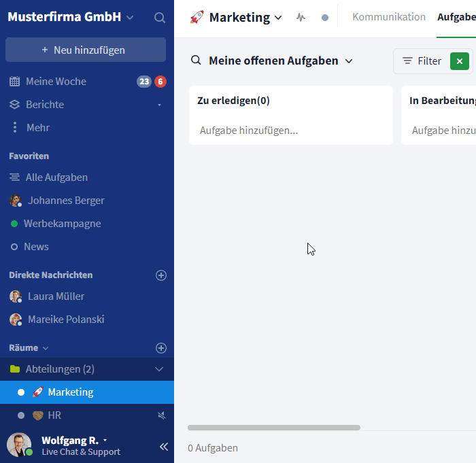This screenshot has height=463, width=476.
Task: Collapse the sidebar with double chevron
Action: pyautogui.click(x=164, y=447)
